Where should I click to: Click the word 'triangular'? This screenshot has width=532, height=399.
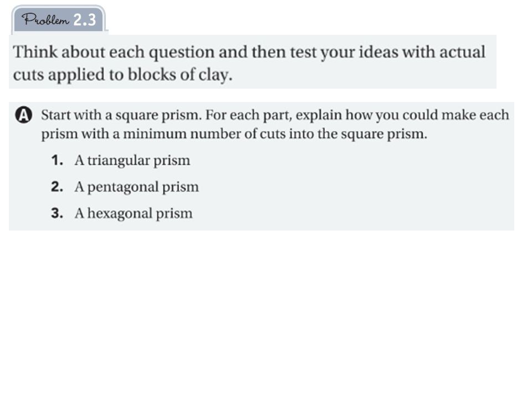[x=119, y=161]
